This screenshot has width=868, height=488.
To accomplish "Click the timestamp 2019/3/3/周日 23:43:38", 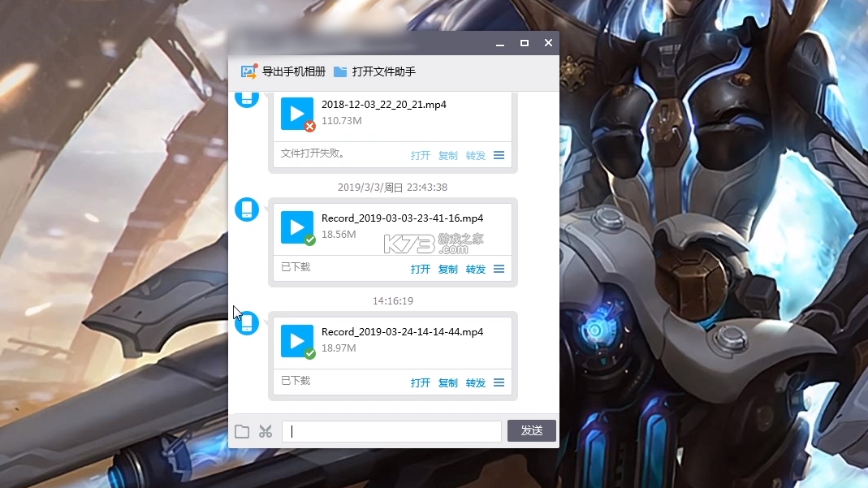I will coord(392,188).
